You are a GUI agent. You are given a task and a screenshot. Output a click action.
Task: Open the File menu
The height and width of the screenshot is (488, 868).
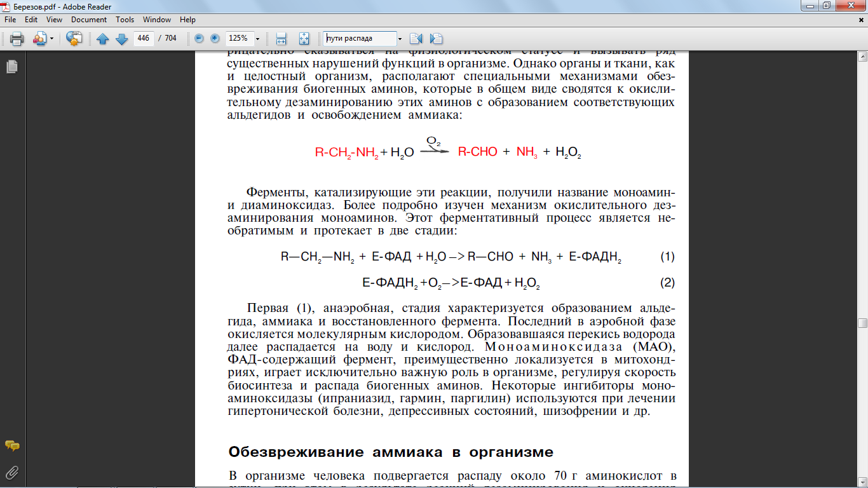(x=10, y=20)
